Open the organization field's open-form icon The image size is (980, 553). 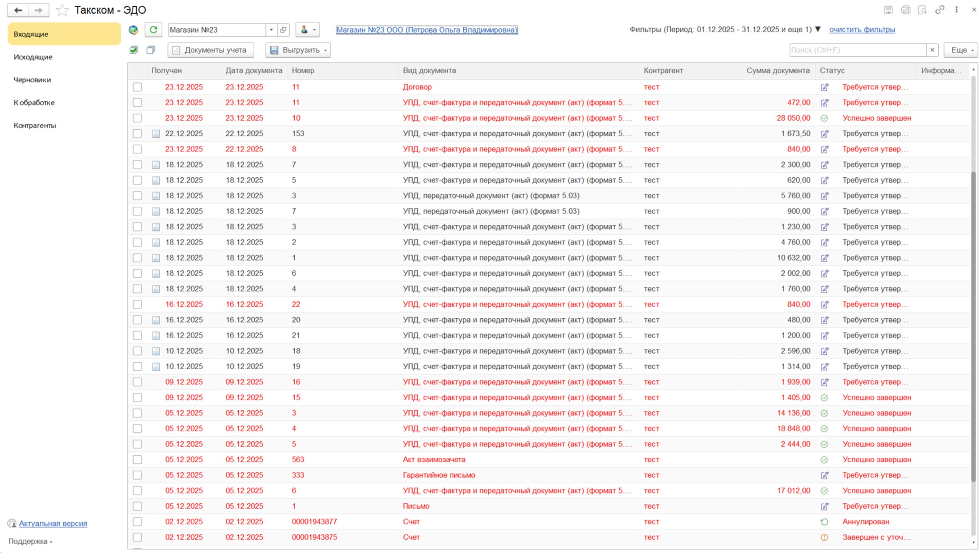pos(283,29)
